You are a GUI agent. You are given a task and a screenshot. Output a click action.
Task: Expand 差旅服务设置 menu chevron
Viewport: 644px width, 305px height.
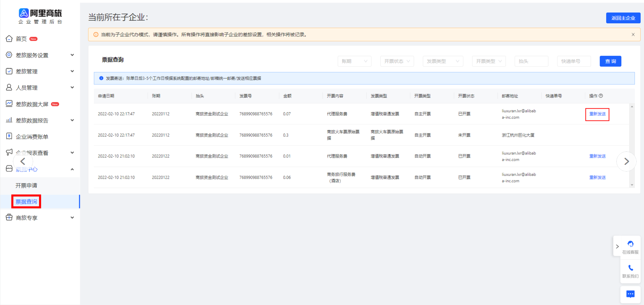tap(72, 55)
